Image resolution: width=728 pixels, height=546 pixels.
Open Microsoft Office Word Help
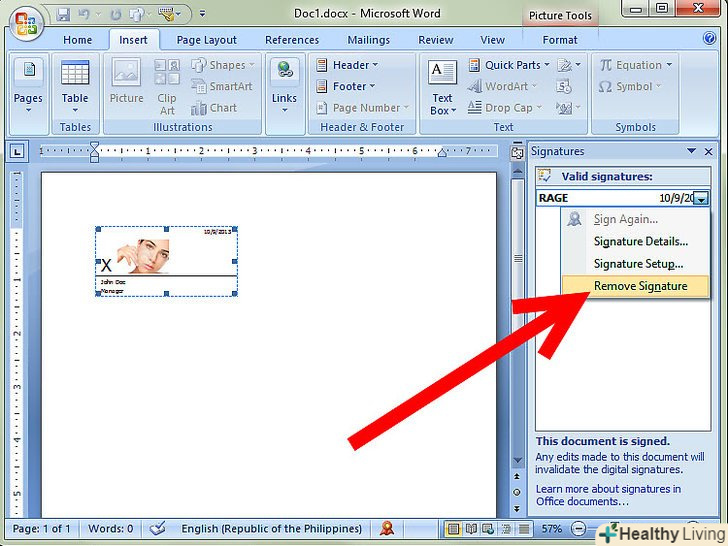click(709, 38)
